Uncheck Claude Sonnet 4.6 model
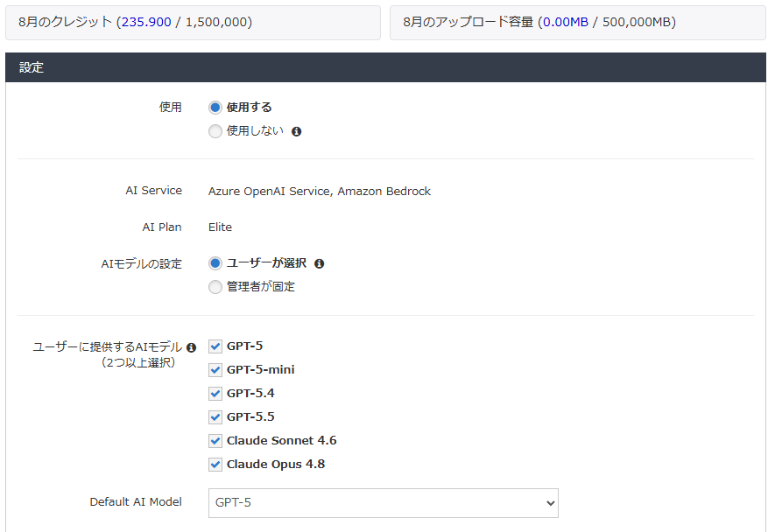The width and height of the screenshot is (768, 532). click(215, 441)
